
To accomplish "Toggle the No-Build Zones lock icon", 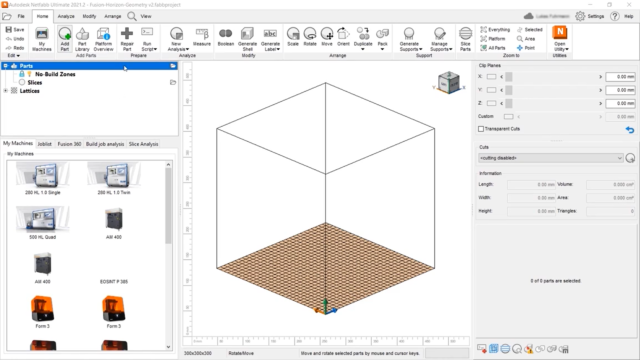I will point(22,74).
